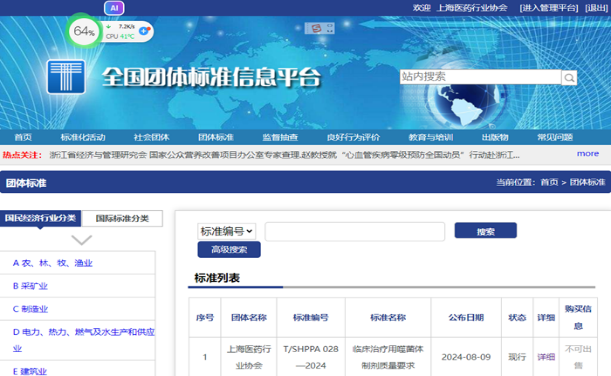This screenshot has height=376, width=611.
Task: Open 详细 link for T/SHPPA 028—2024
Action: (x=546, y=357)
